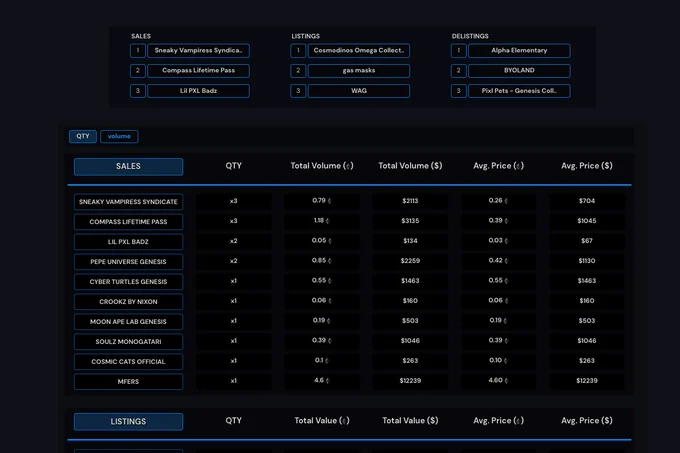Click the $2113 total volume cell
The height and width of the screenshot is (453, 680).
pyautogui.click(x=410, y=201)
